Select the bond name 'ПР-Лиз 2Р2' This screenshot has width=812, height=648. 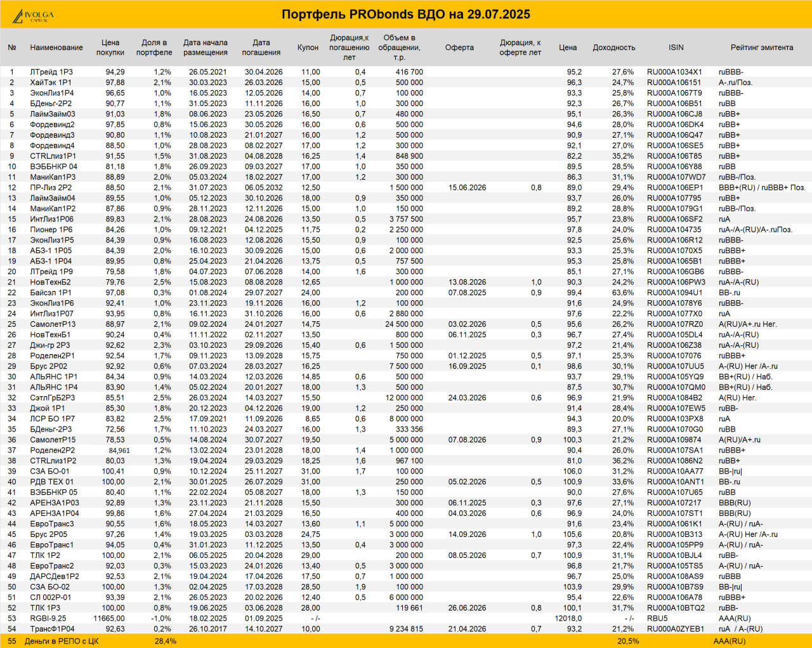point(51,188)
